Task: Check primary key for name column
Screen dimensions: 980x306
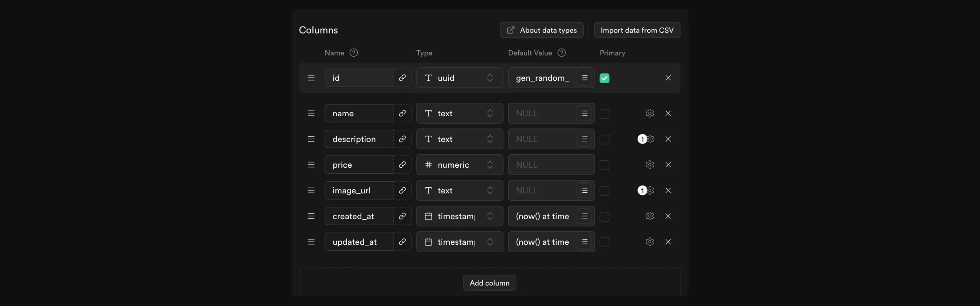Action: coord(605,114)
